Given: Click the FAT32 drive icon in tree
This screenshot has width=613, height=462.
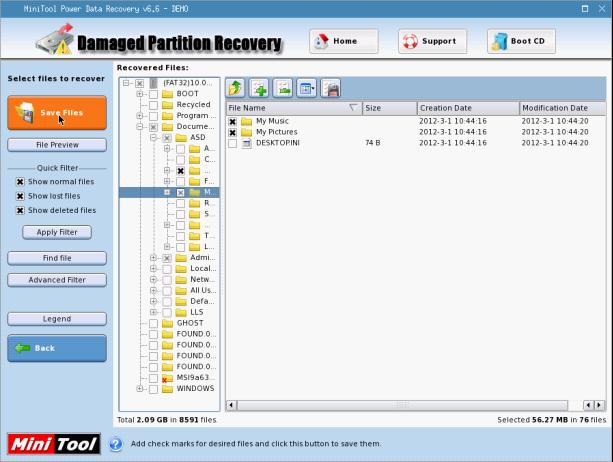Looking at the screenshot, I should point(154,83).
